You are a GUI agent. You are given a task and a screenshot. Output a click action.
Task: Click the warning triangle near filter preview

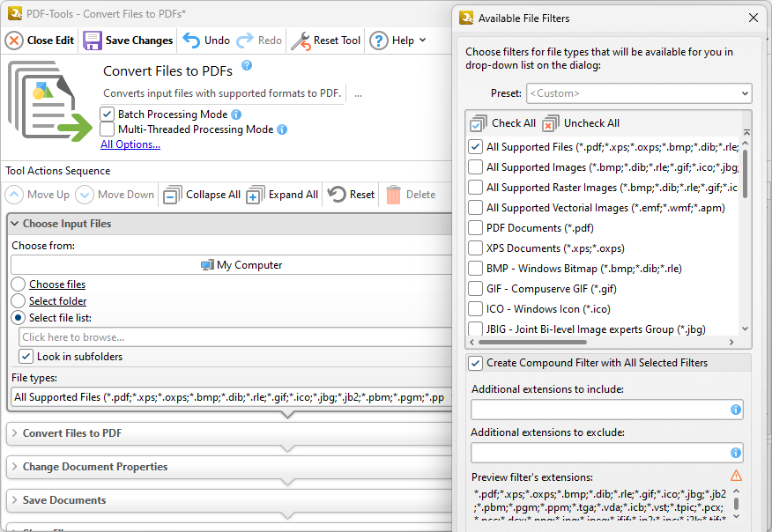pos(736,476)
